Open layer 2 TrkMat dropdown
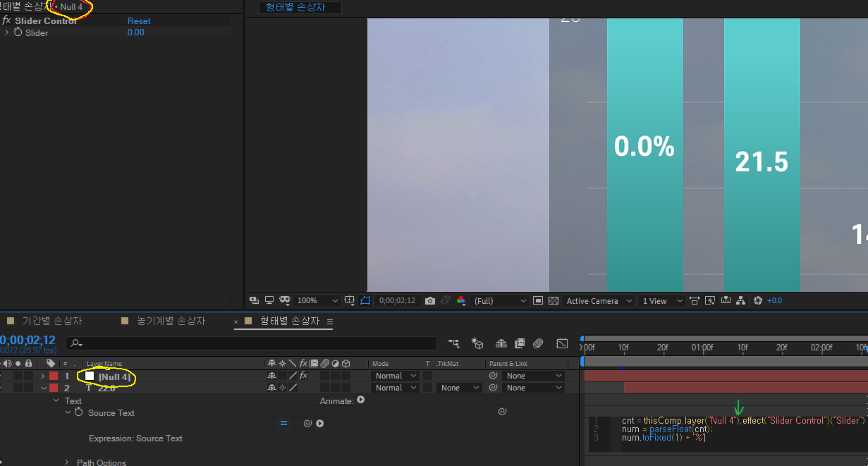This screenshot has height=466, width=868. click(459, 388)
